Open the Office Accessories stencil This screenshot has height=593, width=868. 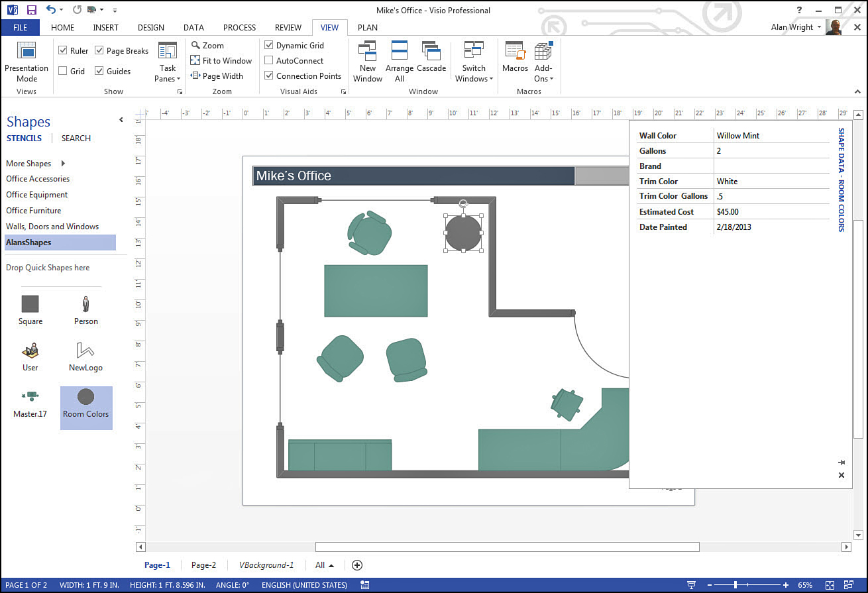click(x=38, y=179)
